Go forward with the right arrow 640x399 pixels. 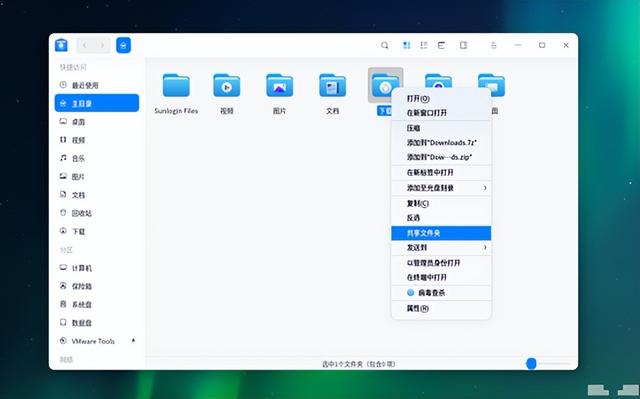click(x=102, y=45)
